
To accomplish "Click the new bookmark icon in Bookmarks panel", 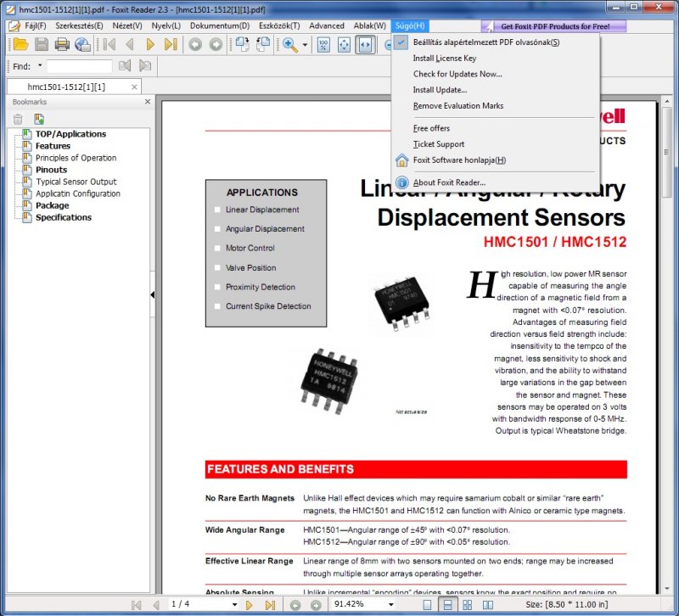I will pos(39,119).
